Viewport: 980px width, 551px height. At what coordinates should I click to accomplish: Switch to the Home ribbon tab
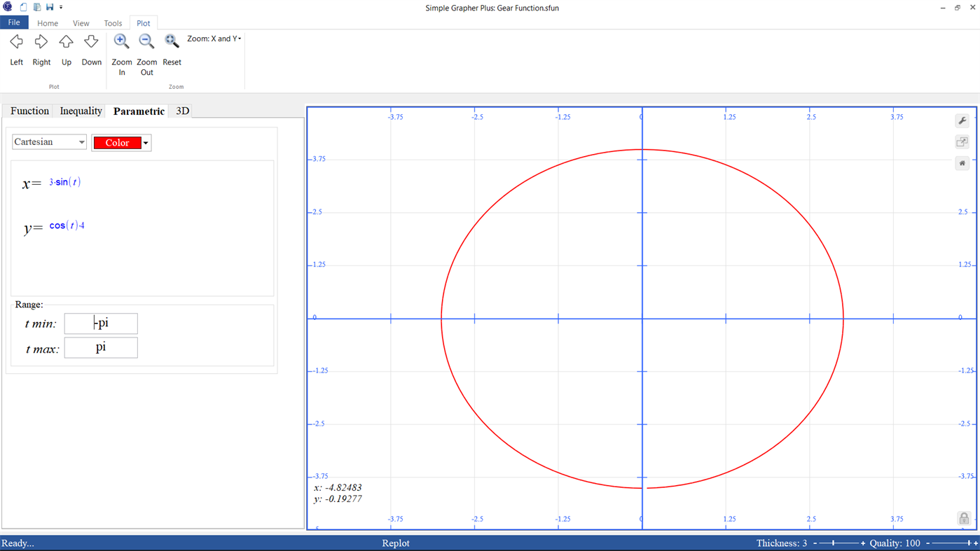[48, 23]
